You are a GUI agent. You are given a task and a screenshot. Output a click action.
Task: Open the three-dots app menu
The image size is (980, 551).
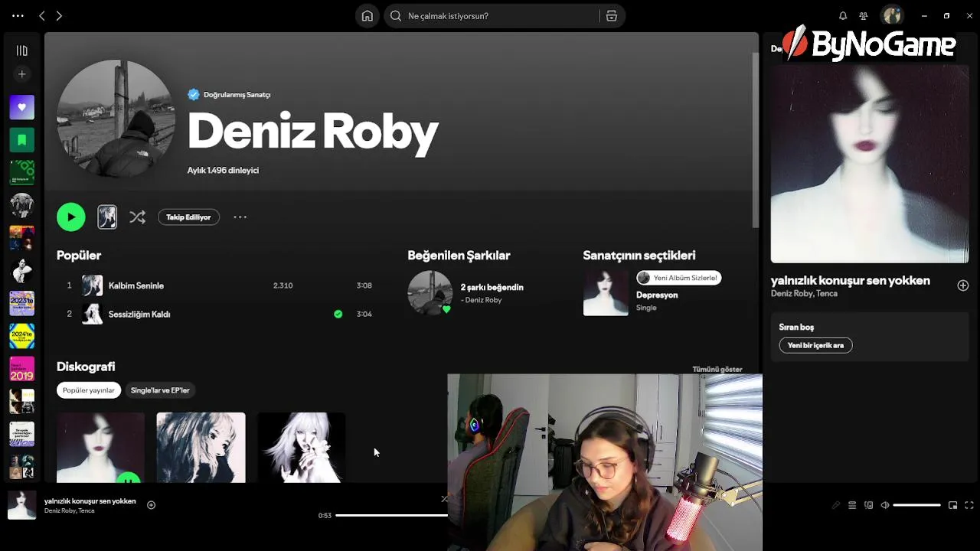pyautogui.click(x=18, y=15)
